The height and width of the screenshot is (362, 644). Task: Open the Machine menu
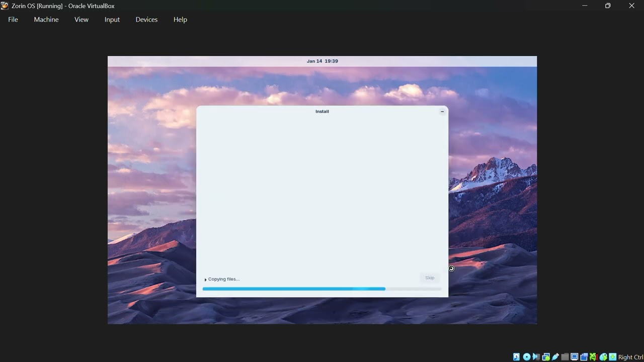coord(46,20)
